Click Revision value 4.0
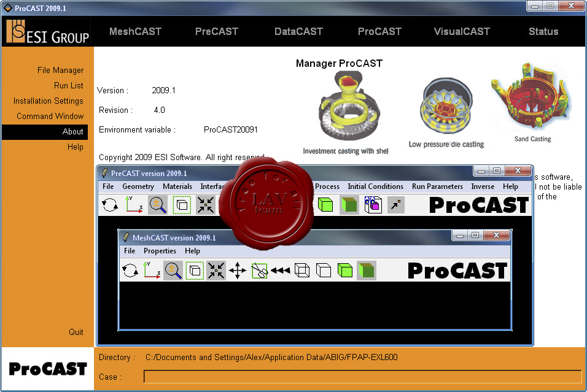This screenshot has width=587, height=392. [x=159, y=110]
